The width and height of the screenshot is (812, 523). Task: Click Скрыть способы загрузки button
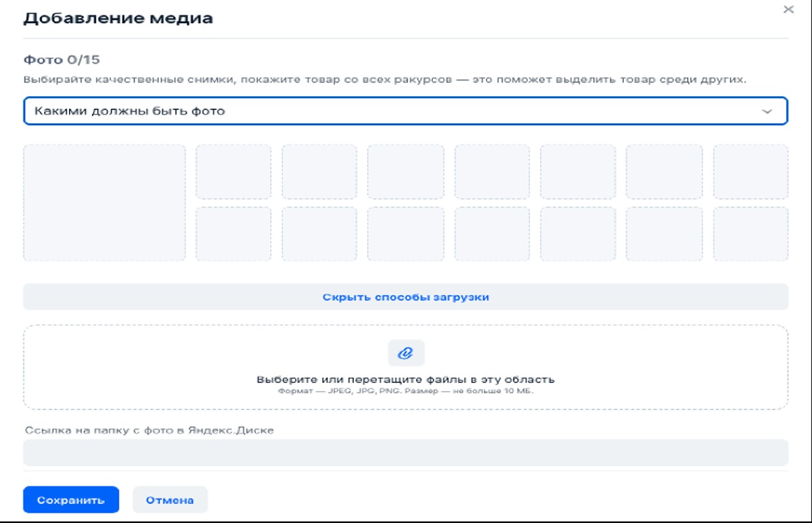405,297
